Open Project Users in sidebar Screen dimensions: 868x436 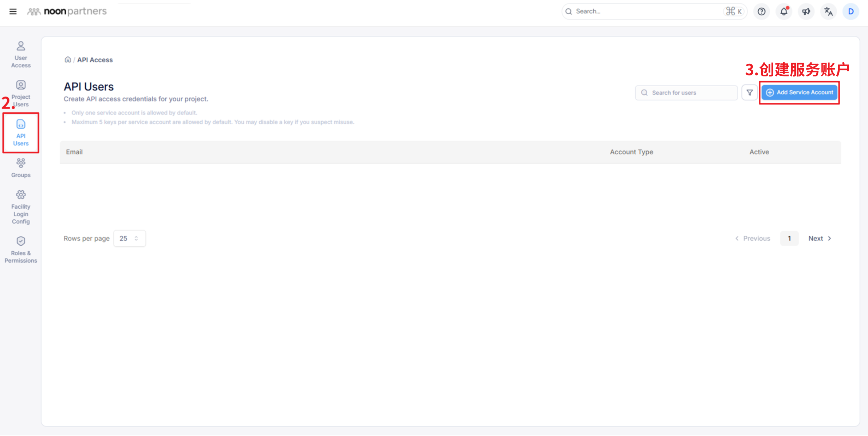click(x=21, y=94)
